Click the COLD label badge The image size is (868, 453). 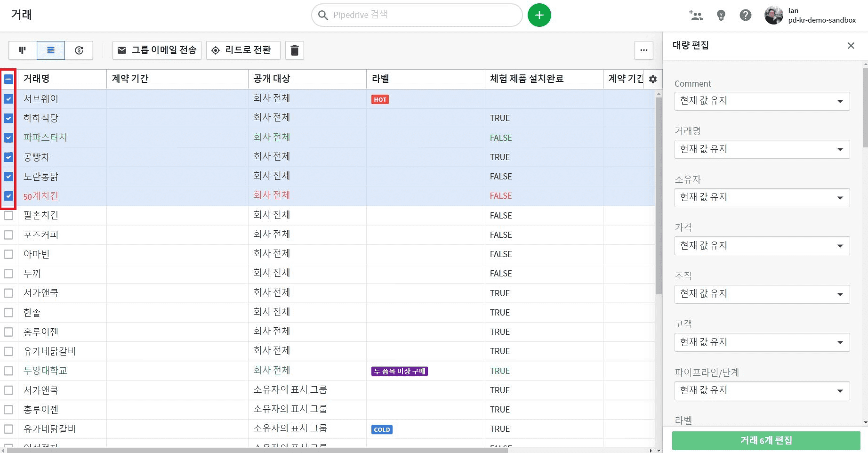point(382,429)
